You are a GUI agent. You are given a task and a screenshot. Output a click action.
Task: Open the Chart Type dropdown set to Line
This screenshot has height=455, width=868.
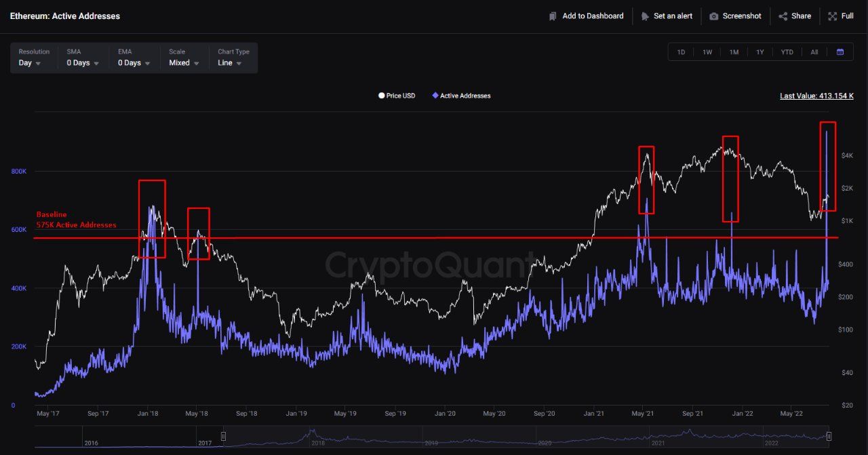tap(230, 62)
